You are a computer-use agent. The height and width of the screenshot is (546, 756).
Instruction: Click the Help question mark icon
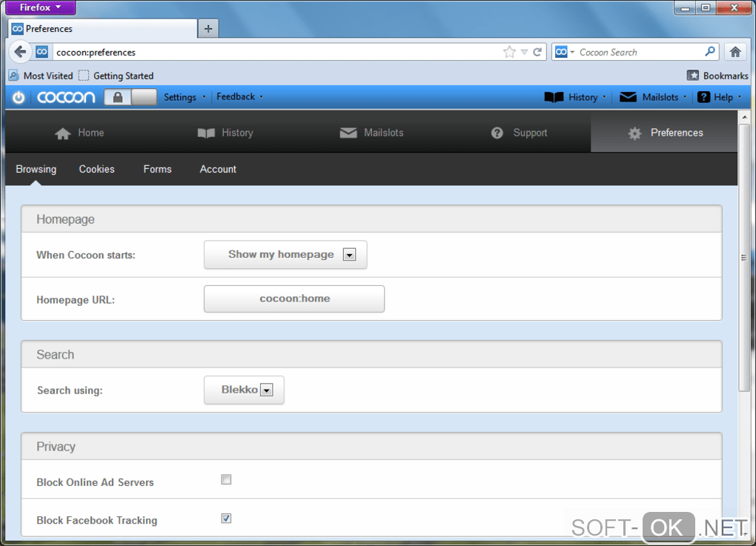(703, 97)
